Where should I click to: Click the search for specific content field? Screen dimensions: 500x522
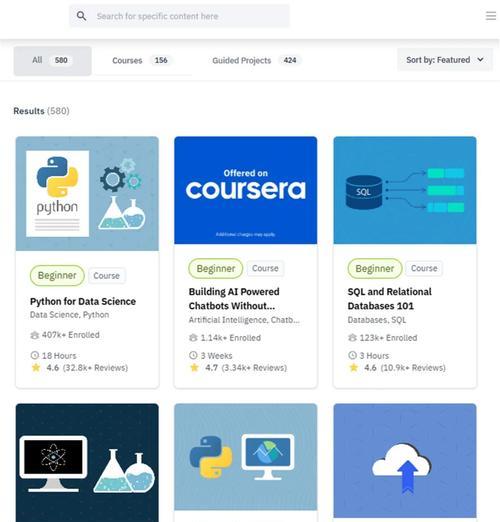pos(179,16)
